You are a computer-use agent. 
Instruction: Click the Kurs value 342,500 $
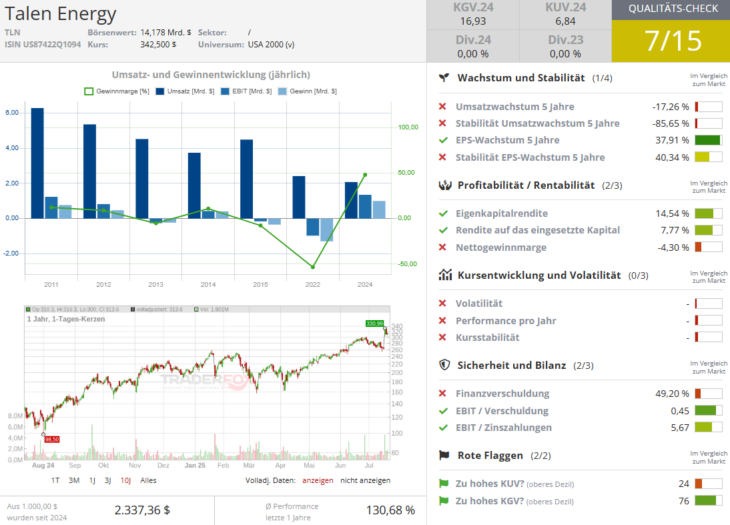pos(158,45)
